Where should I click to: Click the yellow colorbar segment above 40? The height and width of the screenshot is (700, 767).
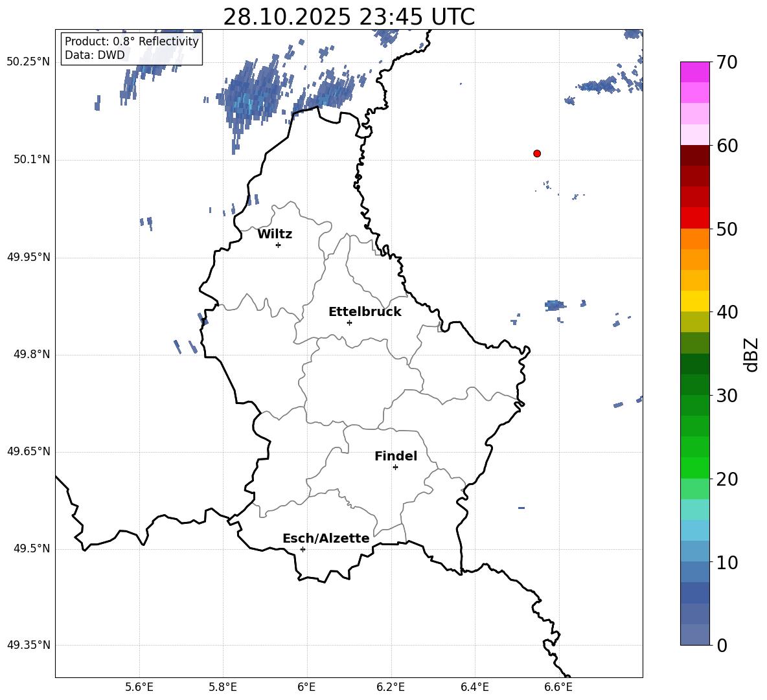coord(694,301)
